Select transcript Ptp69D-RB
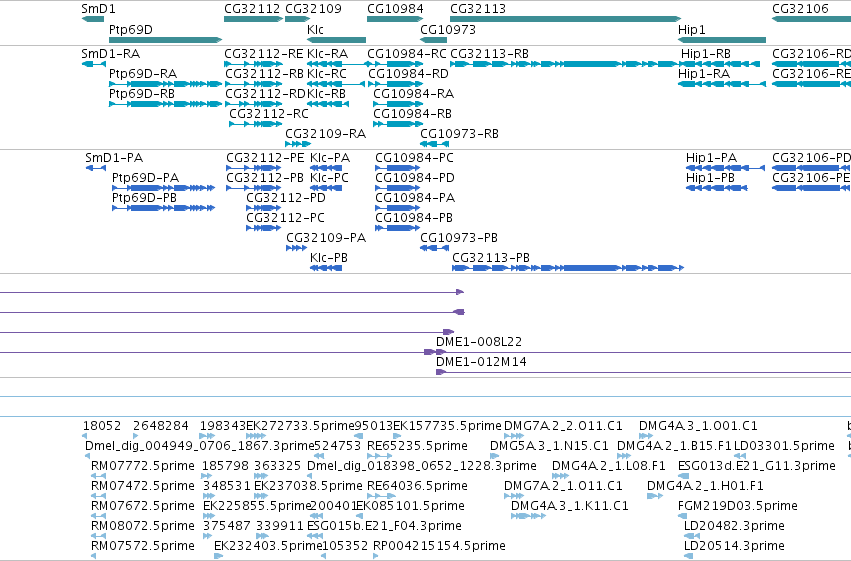 (166, 104)
